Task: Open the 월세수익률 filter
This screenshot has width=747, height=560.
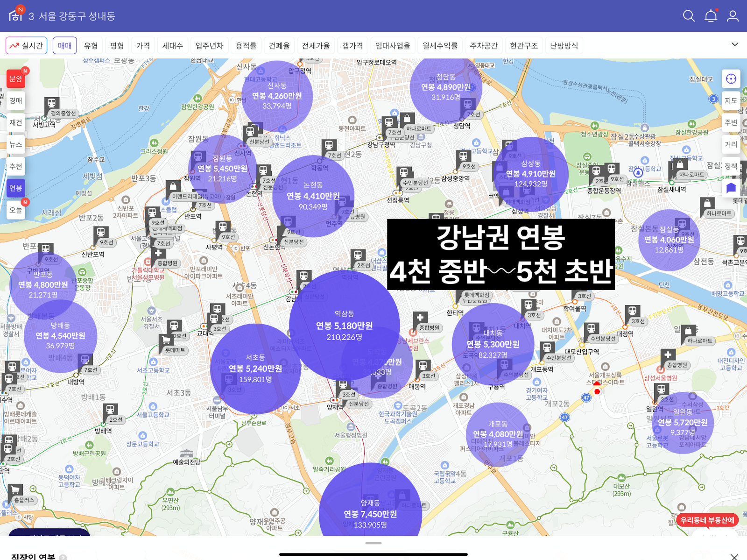Action: 440,45
